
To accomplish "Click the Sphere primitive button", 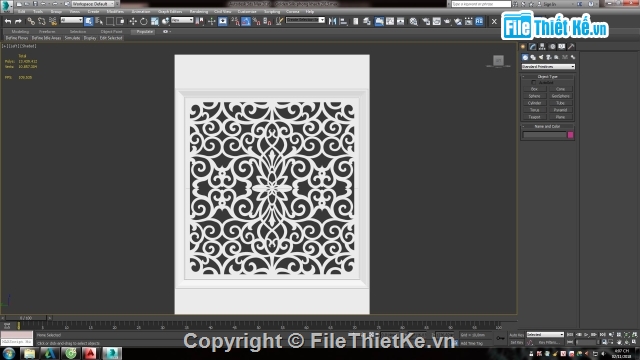I will pos(534,96).
